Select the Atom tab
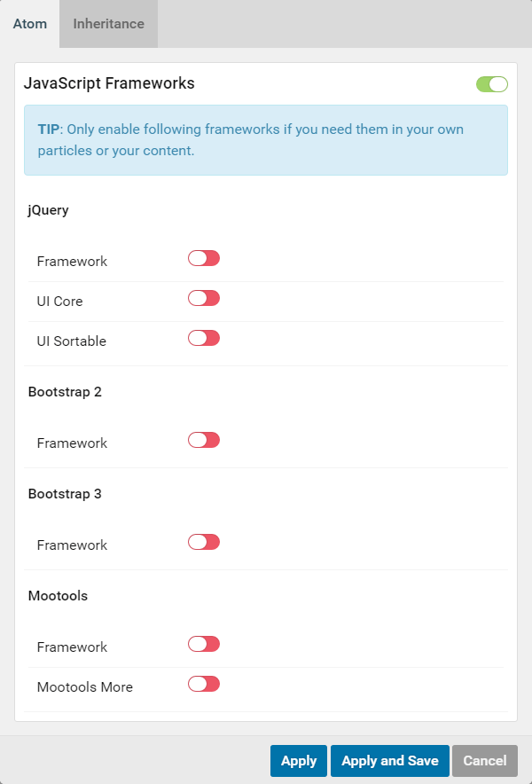Viewport: 532px width, 784px height. (x=29, y=24)
